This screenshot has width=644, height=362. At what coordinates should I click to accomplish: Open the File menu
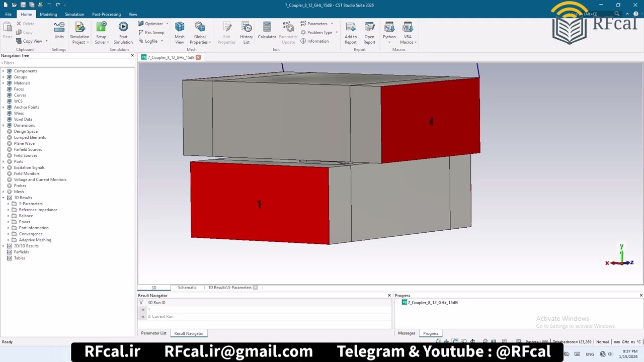9,14
